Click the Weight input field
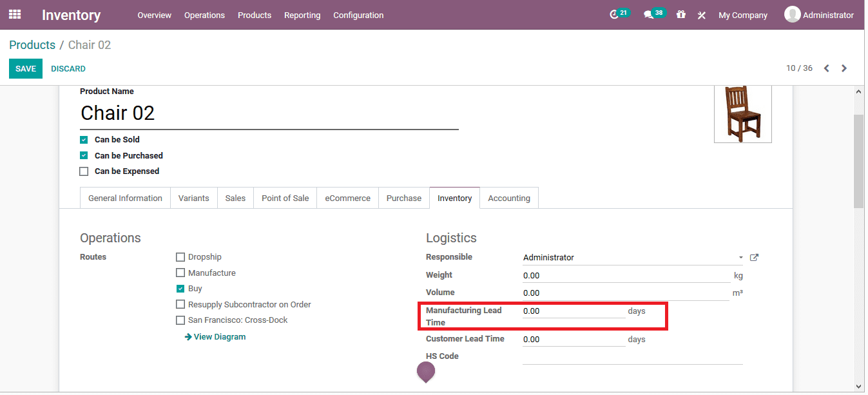 tap(626, 276)
